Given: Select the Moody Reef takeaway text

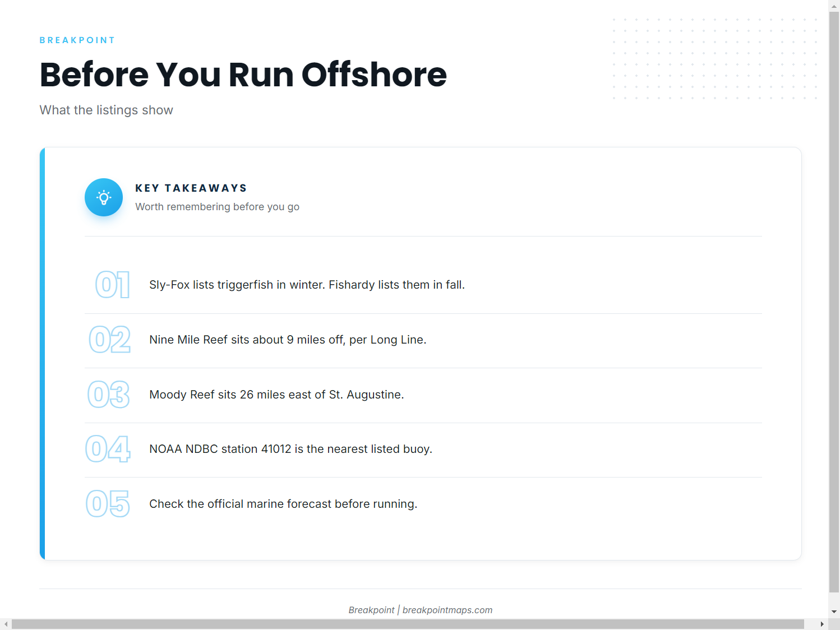Looking at the screenshot, I should pyautogui.click(x=276, y=395).
